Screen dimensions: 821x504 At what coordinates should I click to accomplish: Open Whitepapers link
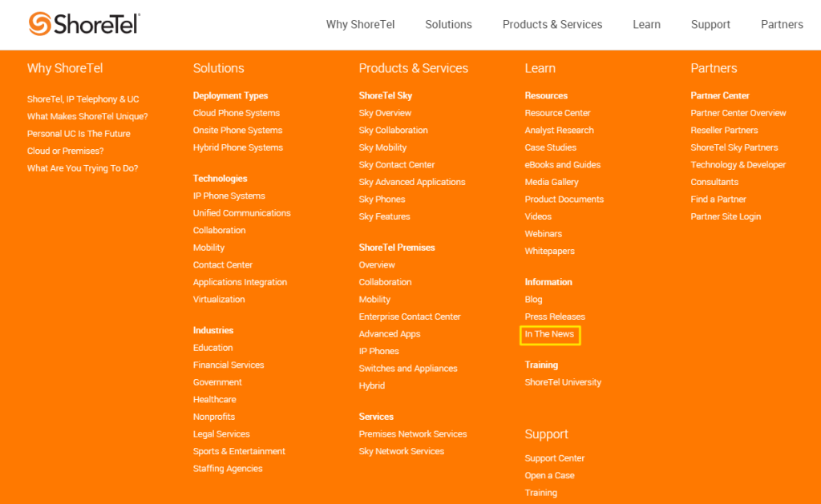(550, 252)
